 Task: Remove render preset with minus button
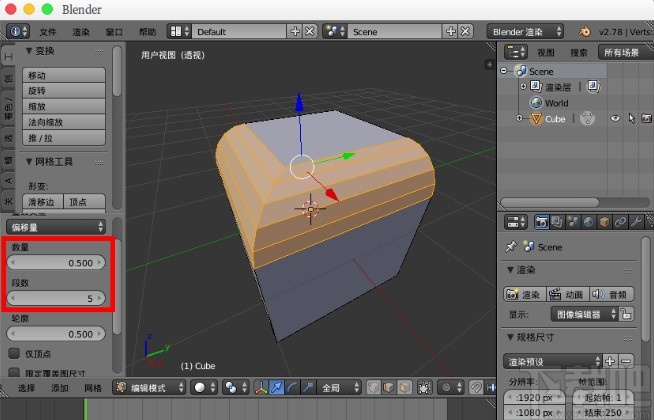coord(626,361)
